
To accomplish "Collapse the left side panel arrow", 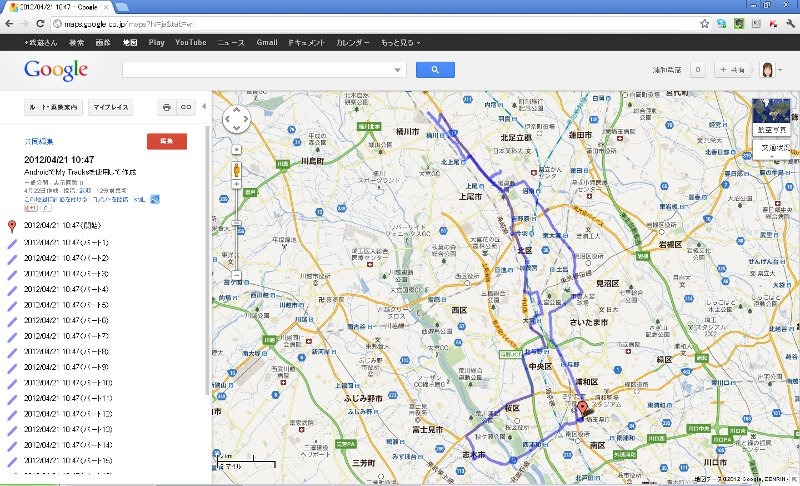I will [204, 107].
